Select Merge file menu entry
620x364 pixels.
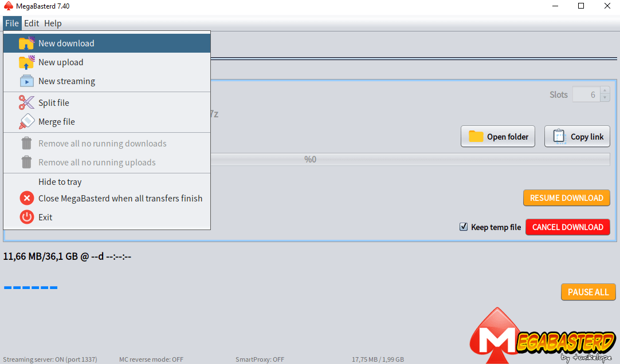pos(107,121)
